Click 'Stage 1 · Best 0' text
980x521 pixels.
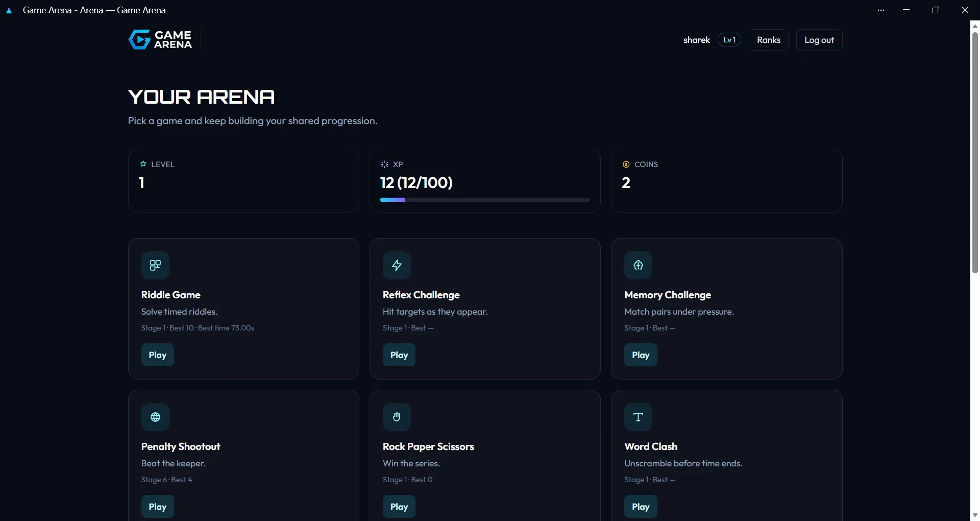(407, 480)
